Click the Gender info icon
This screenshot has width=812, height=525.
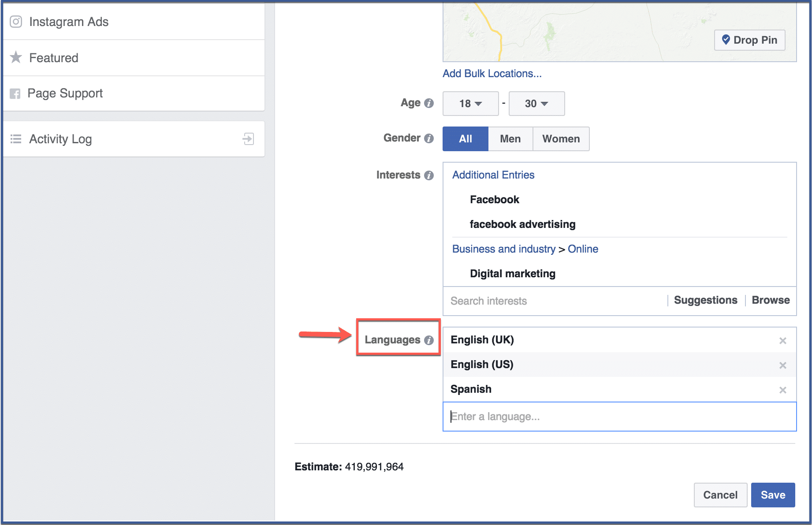(429, 138)
